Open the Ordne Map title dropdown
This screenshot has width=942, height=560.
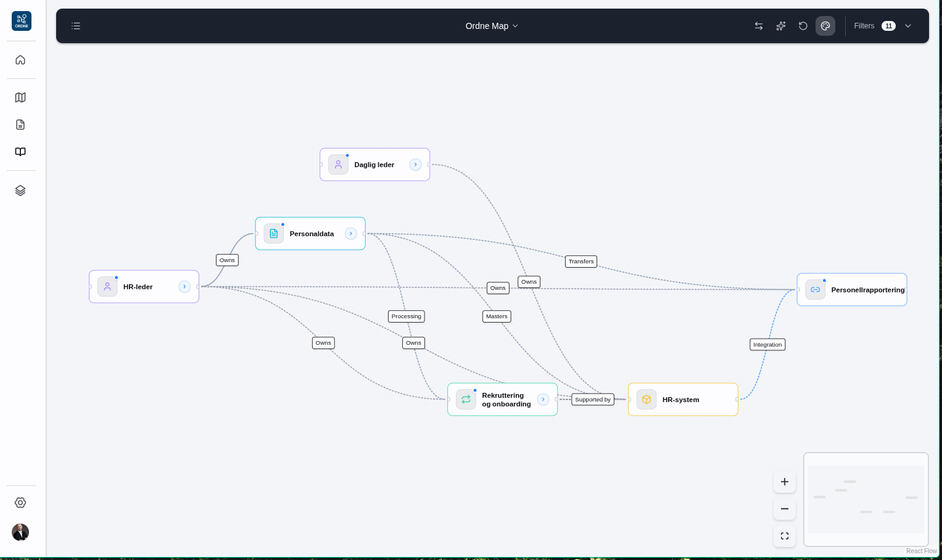point(492,26)
